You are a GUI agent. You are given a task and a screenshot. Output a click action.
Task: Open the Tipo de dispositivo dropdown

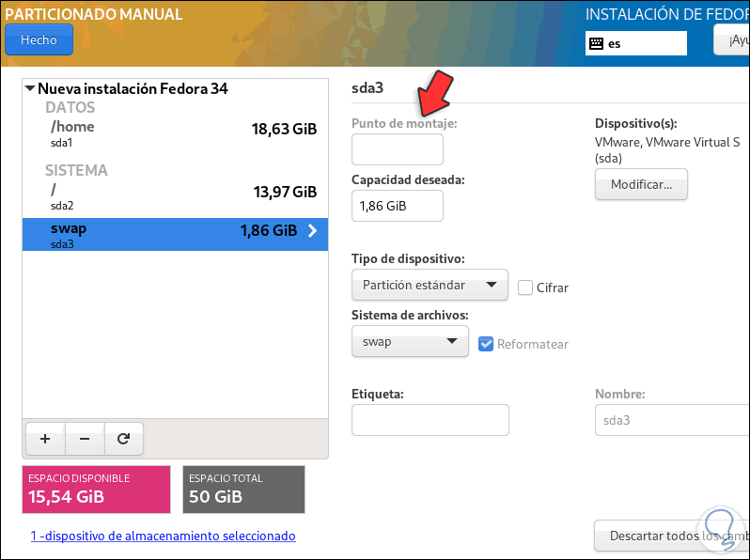(x=430, y=286)
